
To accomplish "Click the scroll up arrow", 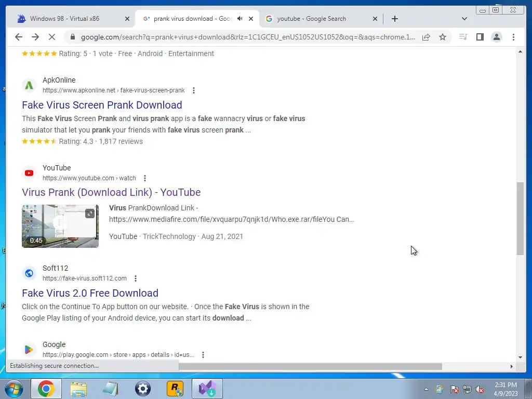I will pos(520,51).
